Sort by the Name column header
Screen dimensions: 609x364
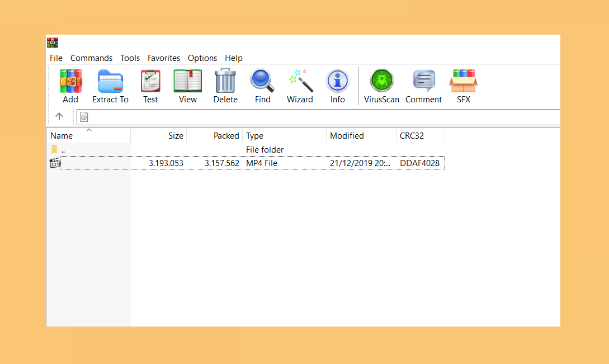pos(88,135)
